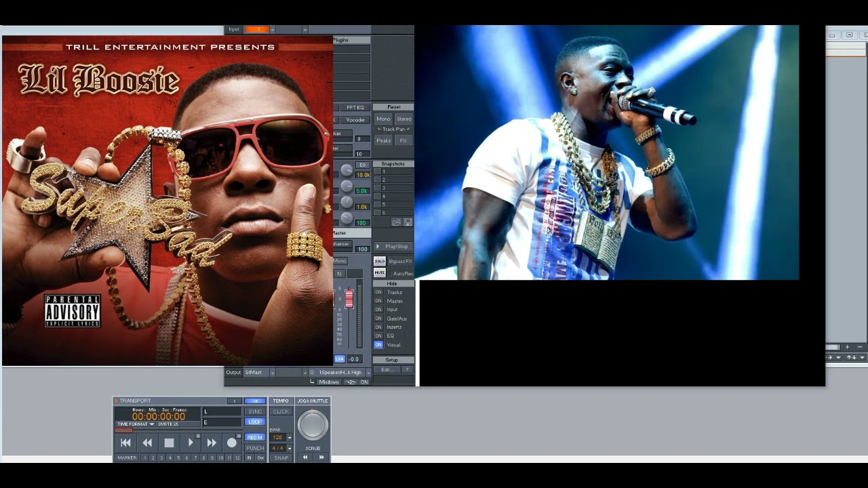This screenshot has width=868, height=488.
Task: Toggle the highlighted ON button for Visual
Action: (378, 345)
